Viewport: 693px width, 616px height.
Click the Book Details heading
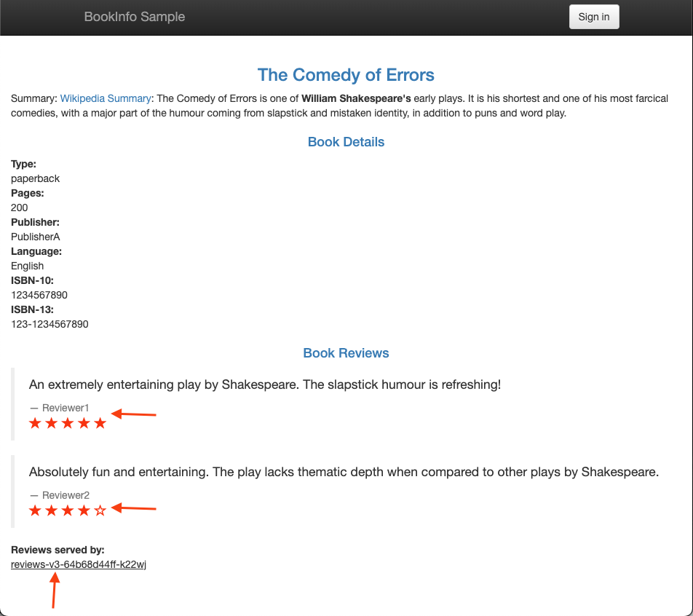pos(346,142)
